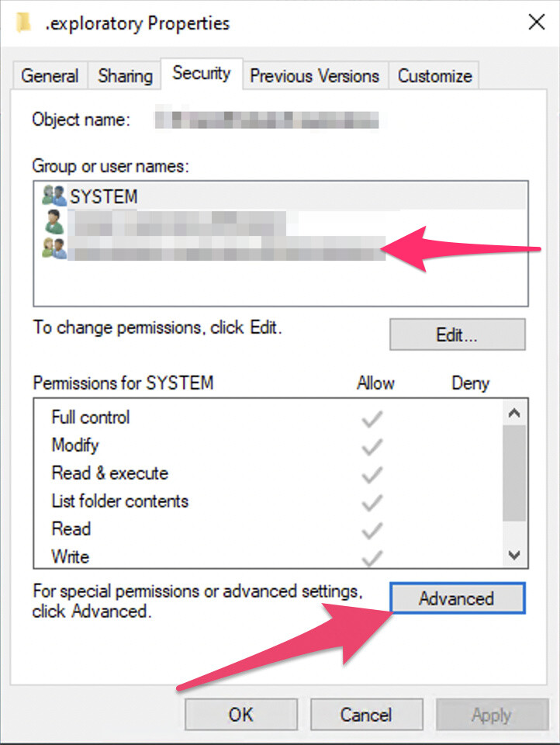This screenshot has width=560, height=745.
Task: Switch to the General tab
Action: [x=50, y=75]
